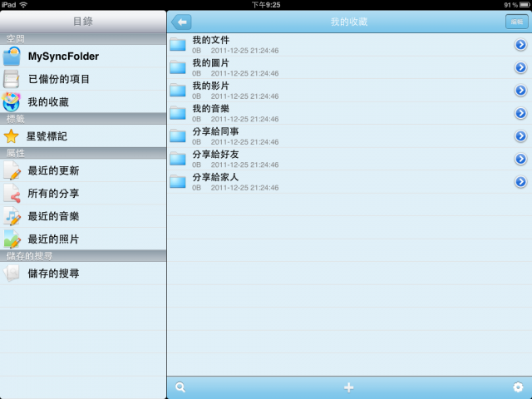
Task: Select 星號標記 in the sidebar
Action: pos(83,136)
